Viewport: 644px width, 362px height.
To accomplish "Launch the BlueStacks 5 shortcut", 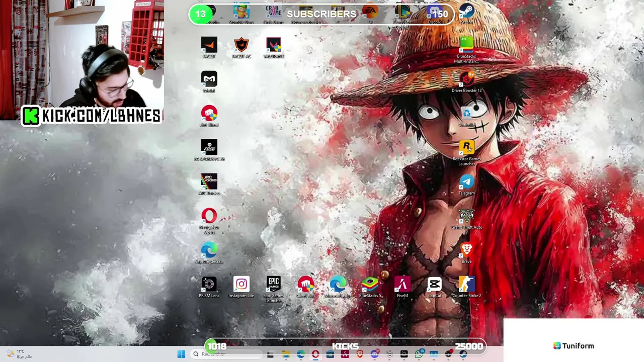I will (x=370, y=288).
